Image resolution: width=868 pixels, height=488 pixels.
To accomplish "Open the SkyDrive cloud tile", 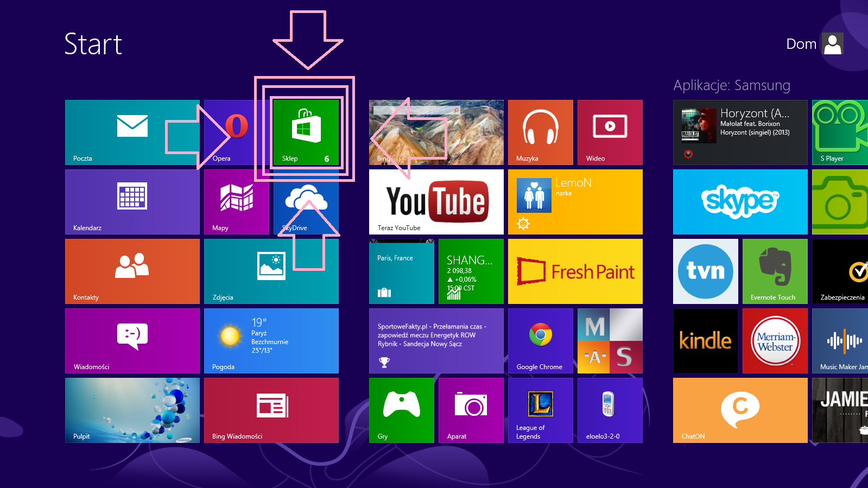I will [x=306, y=202].
